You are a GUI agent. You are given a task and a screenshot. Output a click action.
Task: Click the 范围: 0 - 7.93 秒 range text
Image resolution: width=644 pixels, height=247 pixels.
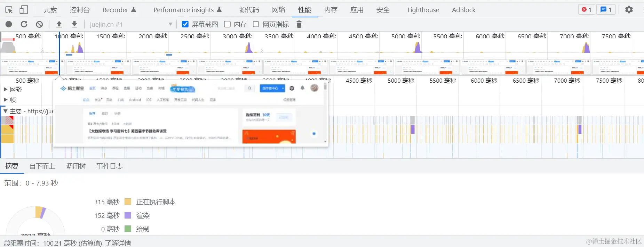click(31, 183)
